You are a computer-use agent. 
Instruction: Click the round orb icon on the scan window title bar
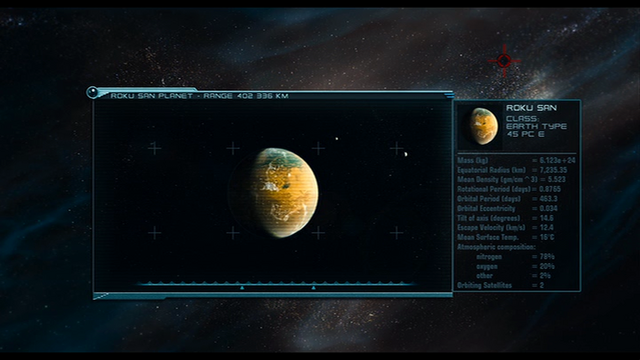click(x=92, y=92)
